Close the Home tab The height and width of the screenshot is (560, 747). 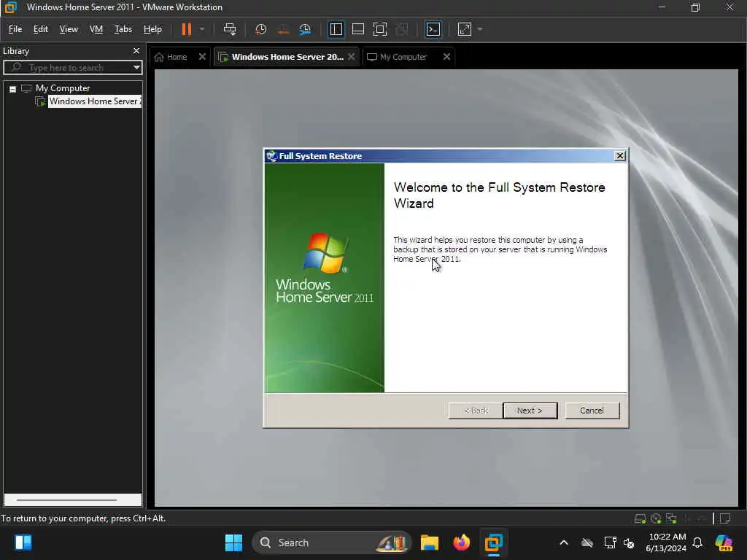(202, 57)
